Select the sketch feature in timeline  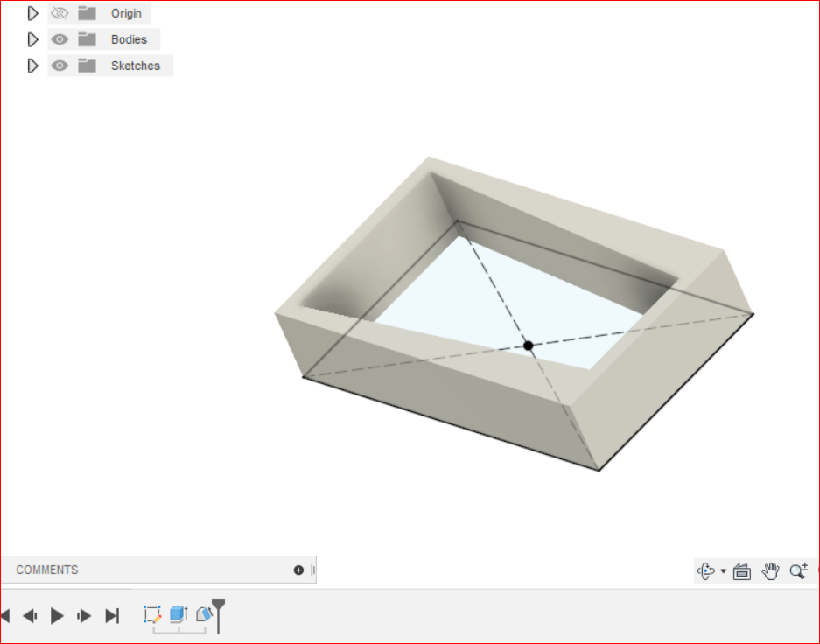(152, 614)
